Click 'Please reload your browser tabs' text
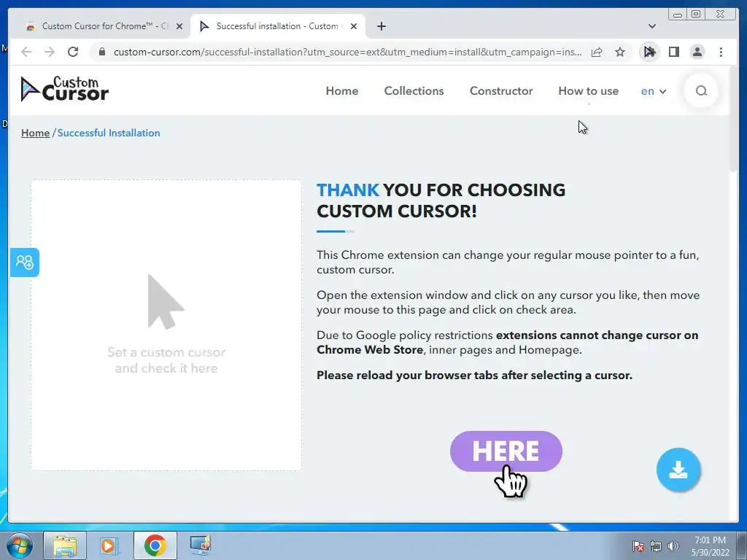747x560 pixels. tap(474, 376)
